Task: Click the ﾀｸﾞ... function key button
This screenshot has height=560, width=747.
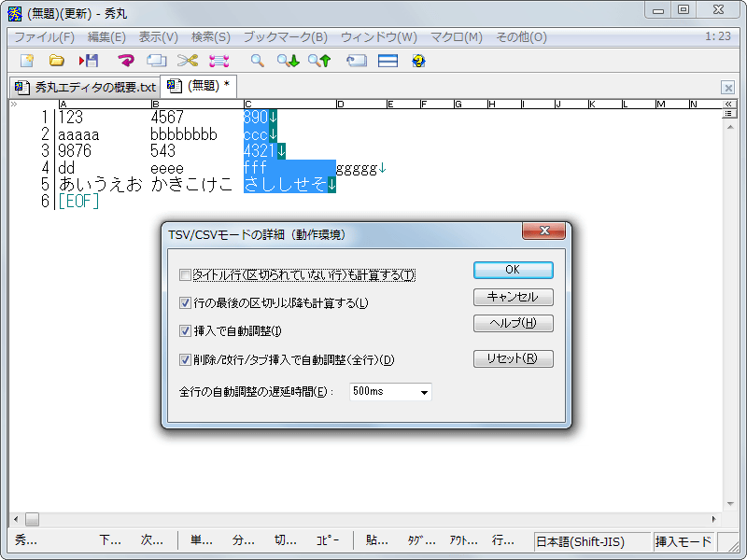Action: tap(422, 540)
